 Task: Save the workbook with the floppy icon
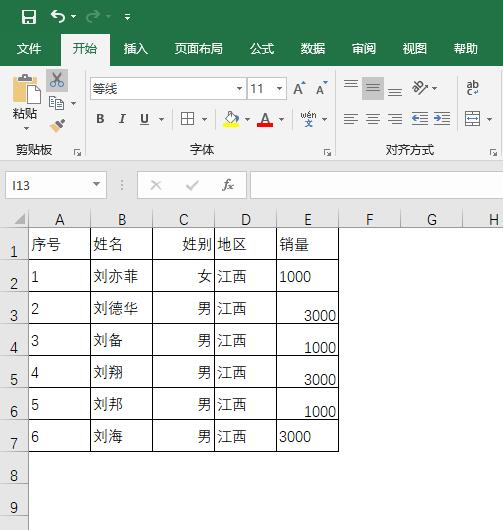coord(28,17)
